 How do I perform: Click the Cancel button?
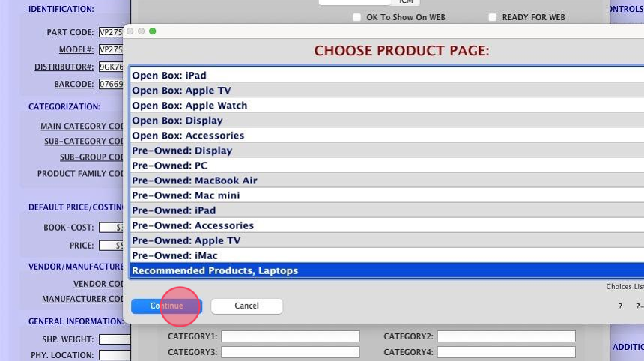coord(246,306)
